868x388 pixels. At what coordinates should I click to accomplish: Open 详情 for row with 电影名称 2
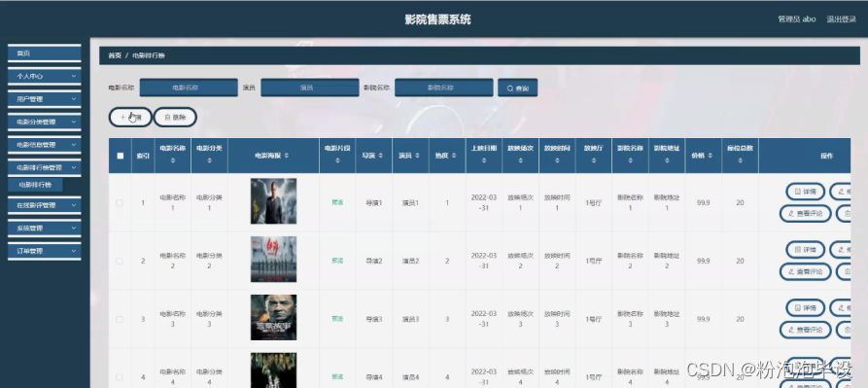pos(806,249)
